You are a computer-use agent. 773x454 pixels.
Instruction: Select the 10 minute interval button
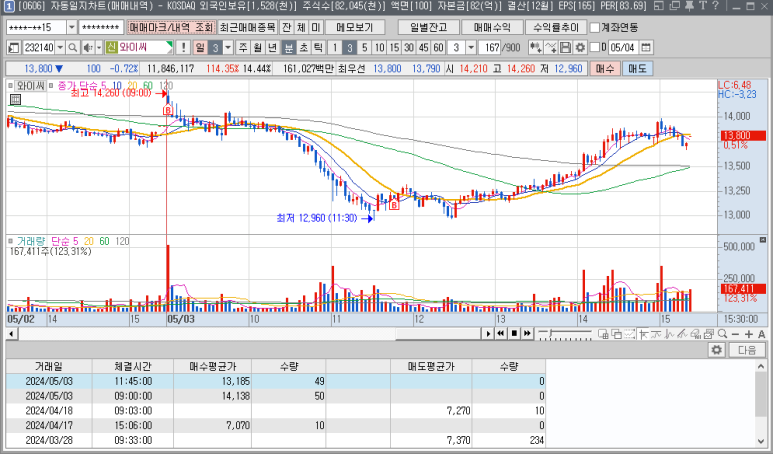[x=379, y=47]
